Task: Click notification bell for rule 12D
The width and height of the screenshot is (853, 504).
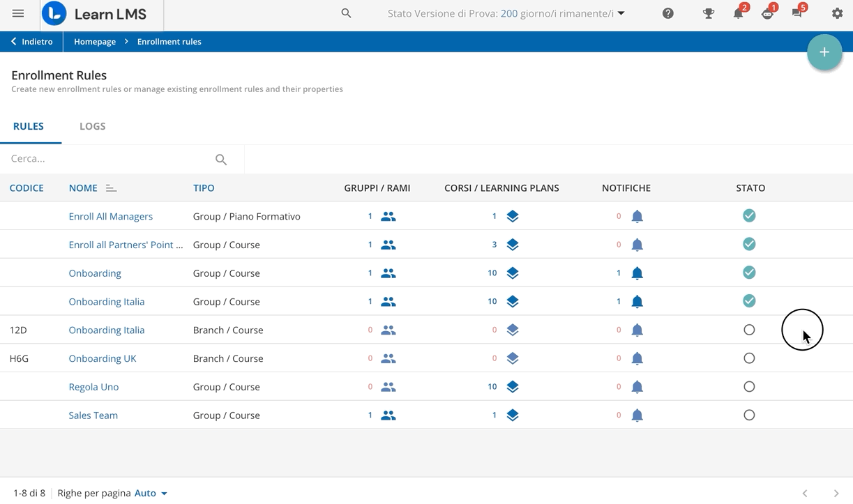Action: tap(637, 330)
